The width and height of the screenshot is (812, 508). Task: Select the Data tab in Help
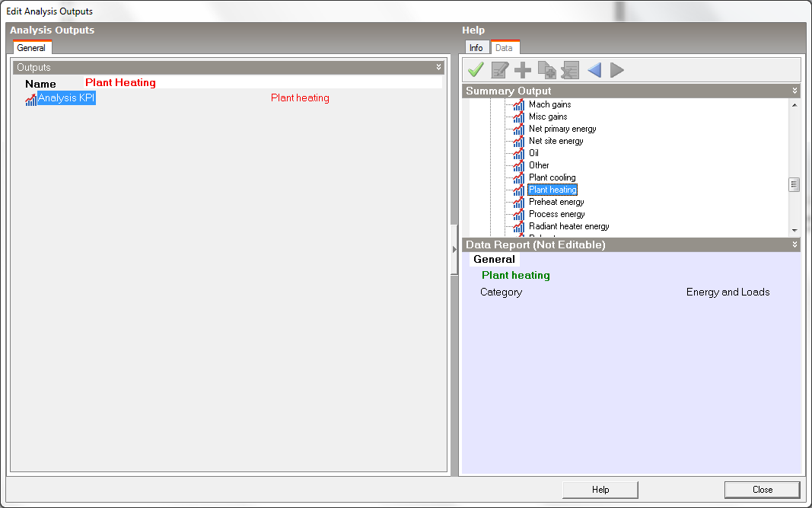coord(504,48)
